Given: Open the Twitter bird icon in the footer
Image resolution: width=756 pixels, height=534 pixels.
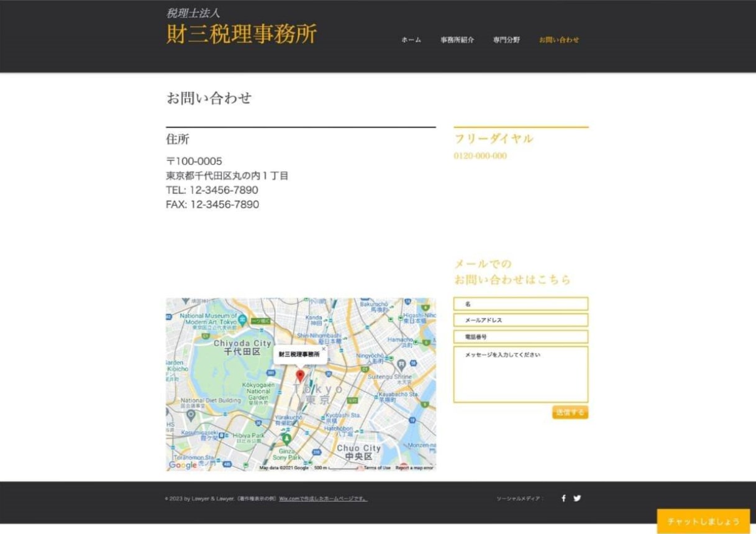Looking at the screenshot, I should tap(577, 498).
